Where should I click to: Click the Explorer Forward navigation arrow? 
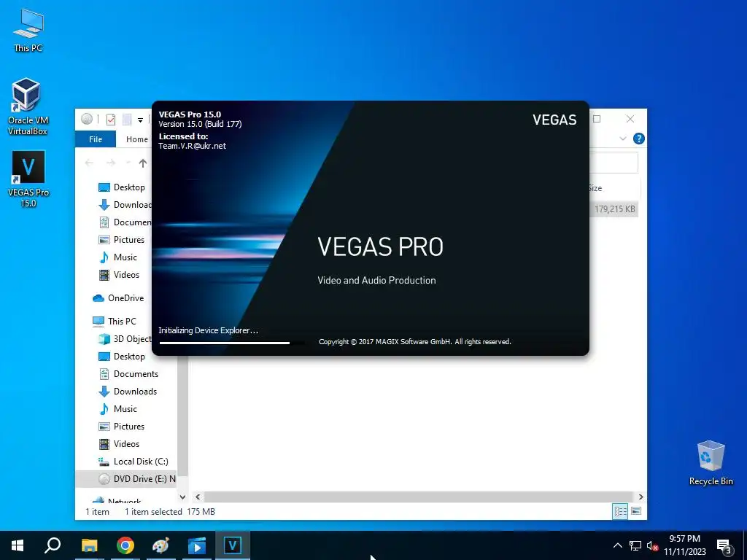pos(111,163)
